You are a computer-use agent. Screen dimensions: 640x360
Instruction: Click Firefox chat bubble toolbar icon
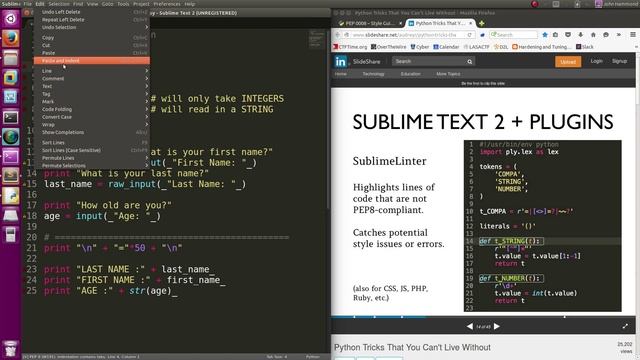pos(606,35)
